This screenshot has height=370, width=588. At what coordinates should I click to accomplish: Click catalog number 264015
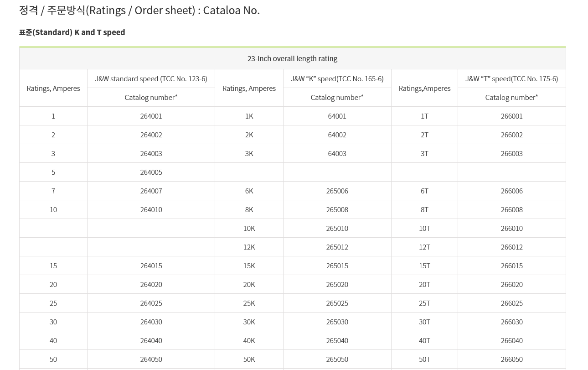click(151, 266)
